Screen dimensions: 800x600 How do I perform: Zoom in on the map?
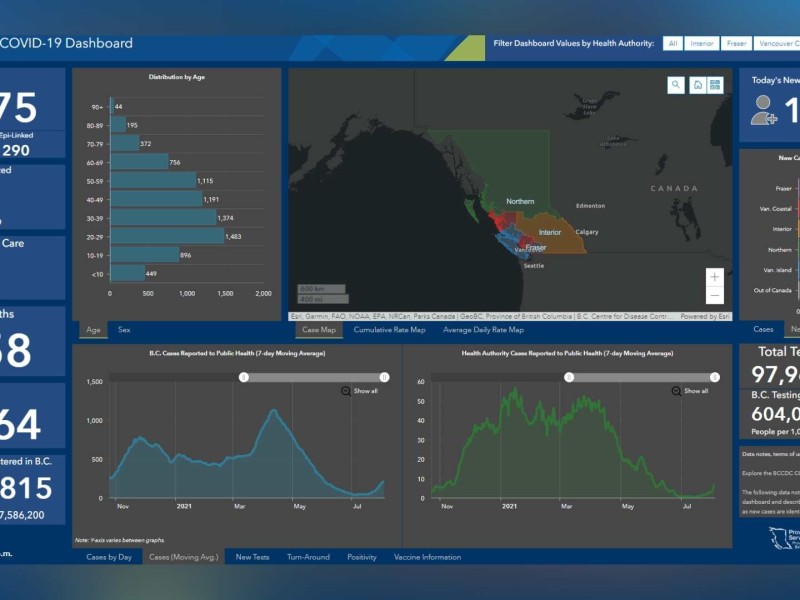714,277
